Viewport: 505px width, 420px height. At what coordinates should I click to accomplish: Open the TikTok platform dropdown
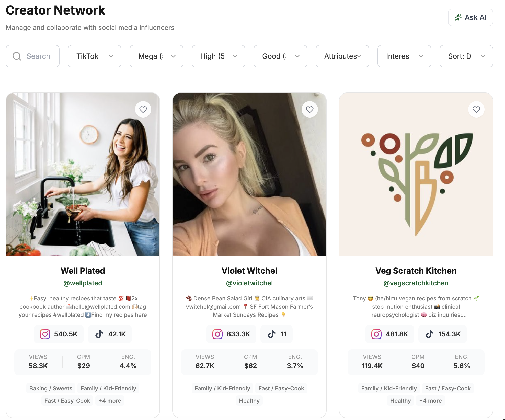(95, 56)
